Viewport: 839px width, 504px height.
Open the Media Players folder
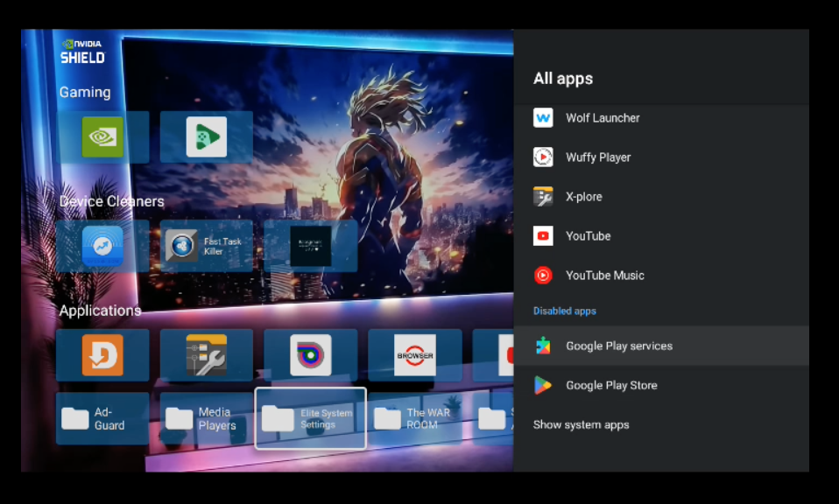pyautogui.click(x=207, y=418)
